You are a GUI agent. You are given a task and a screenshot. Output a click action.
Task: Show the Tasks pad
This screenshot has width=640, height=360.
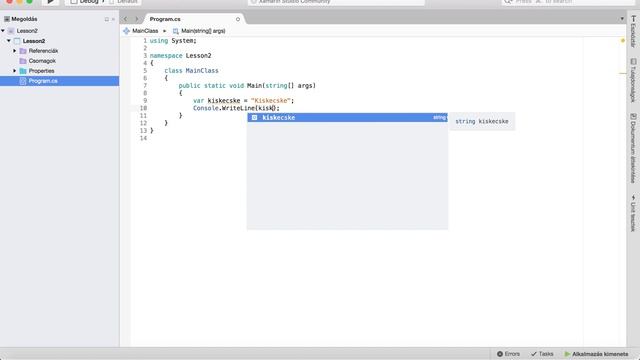[542, 354]
